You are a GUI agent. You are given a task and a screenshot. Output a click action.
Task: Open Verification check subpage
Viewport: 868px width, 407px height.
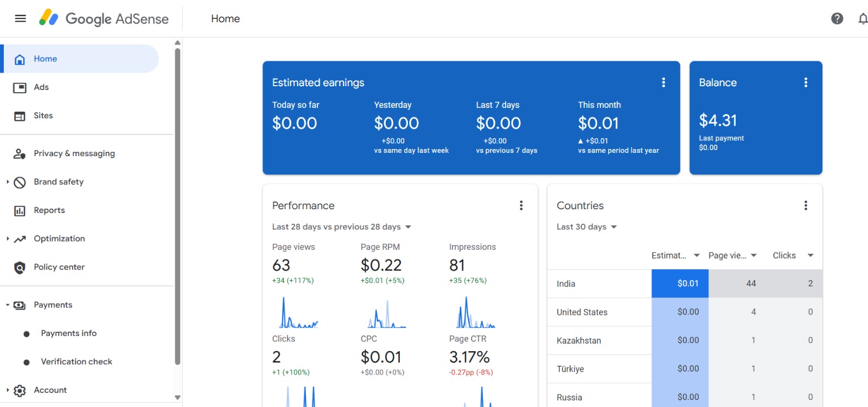(x=76, y=361)
